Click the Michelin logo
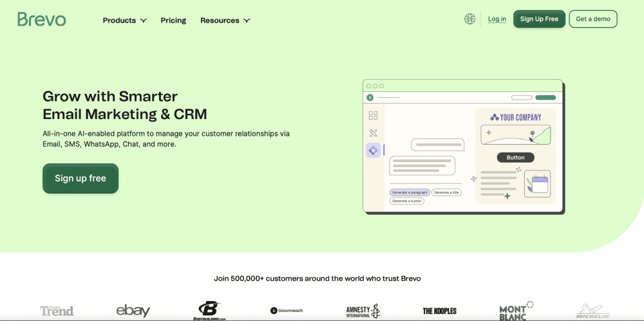Viewport: 644px width, 321px height. (x=592, y=311)
